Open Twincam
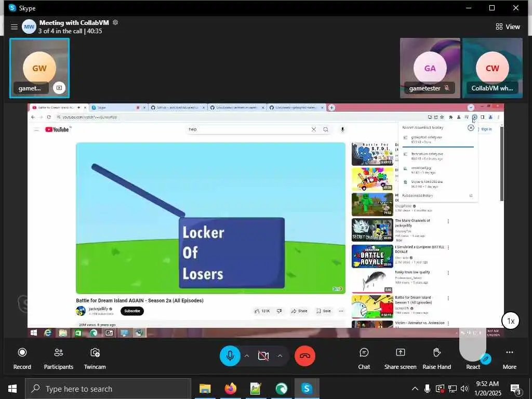Screen dimensions: 532x399 (x=95, y=358)
